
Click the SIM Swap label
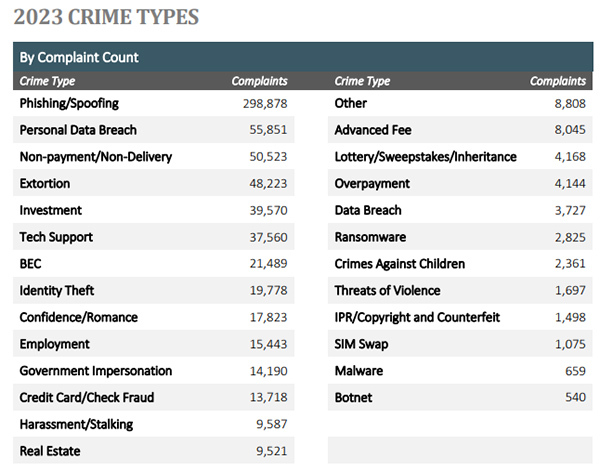[x=363, y=344]
